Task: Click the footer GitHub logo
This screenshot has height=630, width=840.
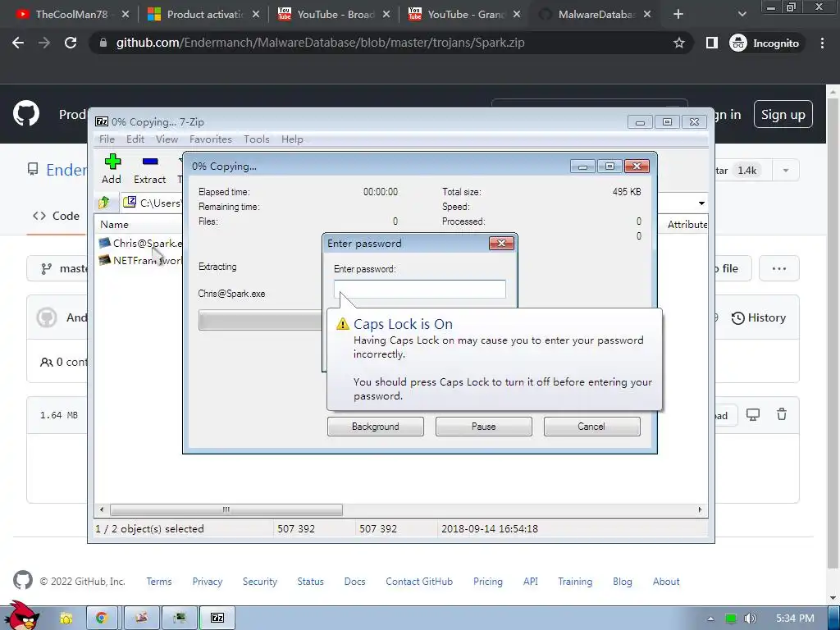Action: coord(22,581)
